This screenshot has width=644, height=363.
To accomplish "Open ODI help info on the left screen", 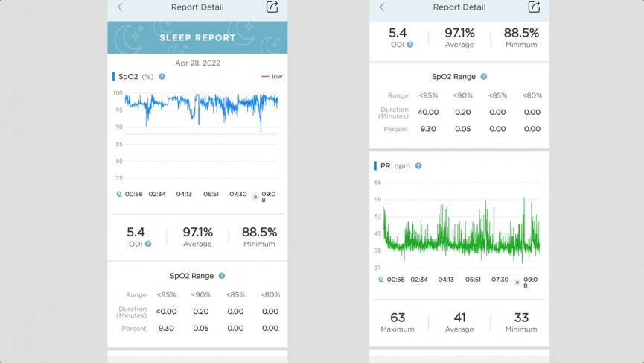I will click(x=148, y=244).
